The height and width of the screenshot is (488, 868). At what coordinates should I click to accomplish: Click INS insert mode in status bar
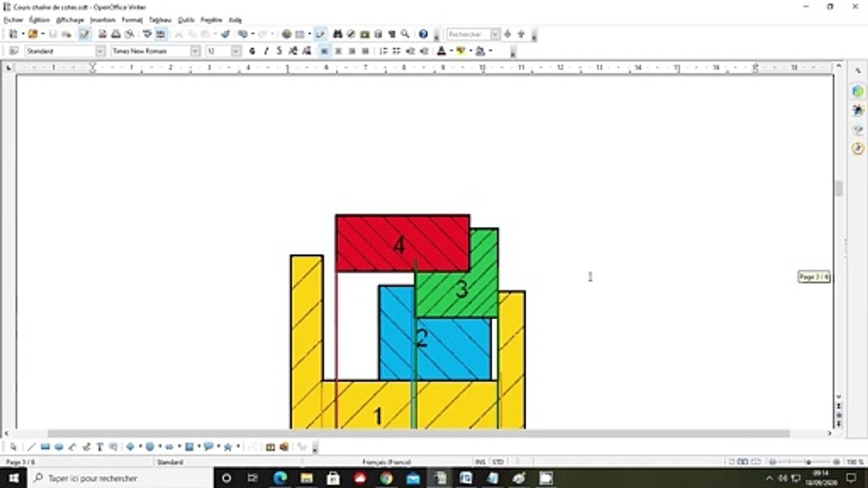tap(480, 462)
